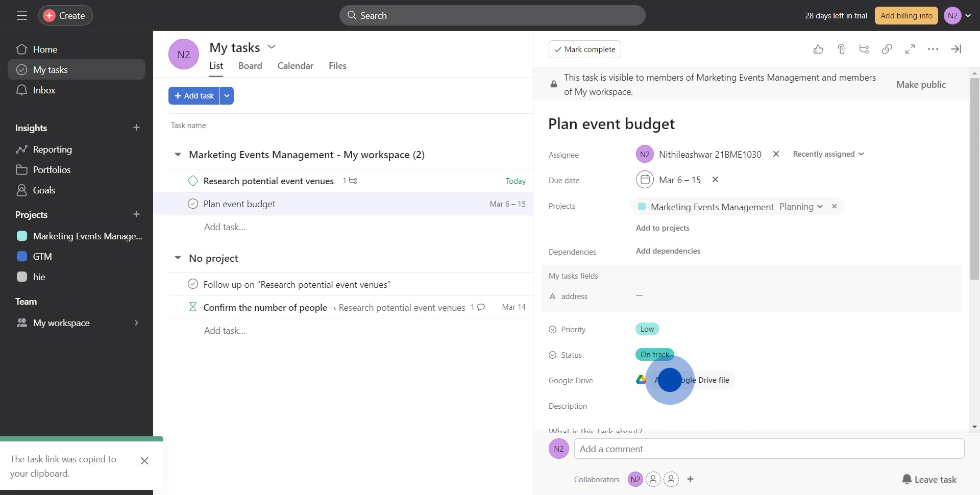Viewport: 980px width, 495px height.
Task: Mark Research potential event venues milestone complete
Action: tap(193, 181)
